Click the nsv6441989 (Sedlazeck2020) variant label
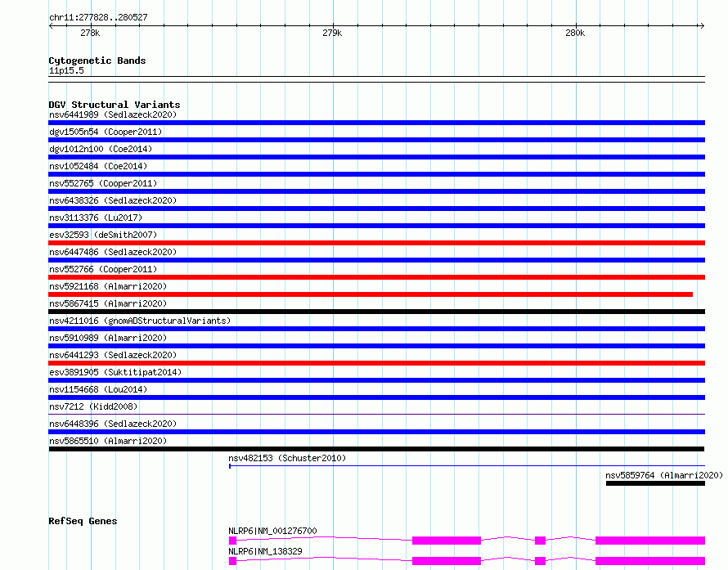This screenshot has height=570, width=728. (113, 114)
